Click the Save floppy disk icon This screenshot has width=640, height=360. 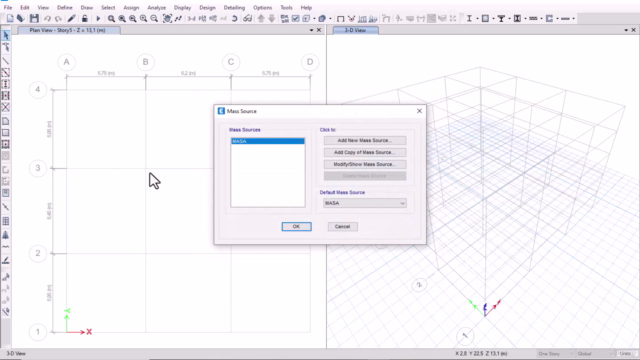point(34,18)
